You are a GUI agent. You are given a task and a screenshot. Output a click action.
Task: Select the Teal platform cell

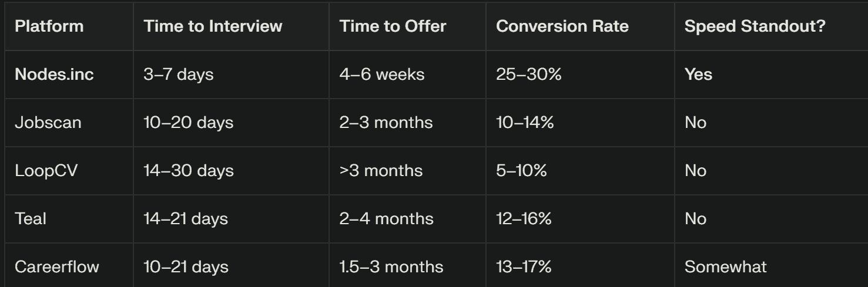tap(31, 219)
